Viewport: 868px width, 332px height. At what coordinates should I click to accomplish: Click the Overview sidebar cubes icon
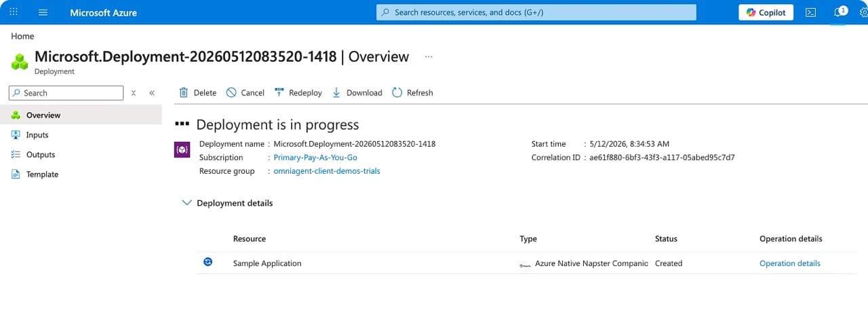click(x=16, y=115)
